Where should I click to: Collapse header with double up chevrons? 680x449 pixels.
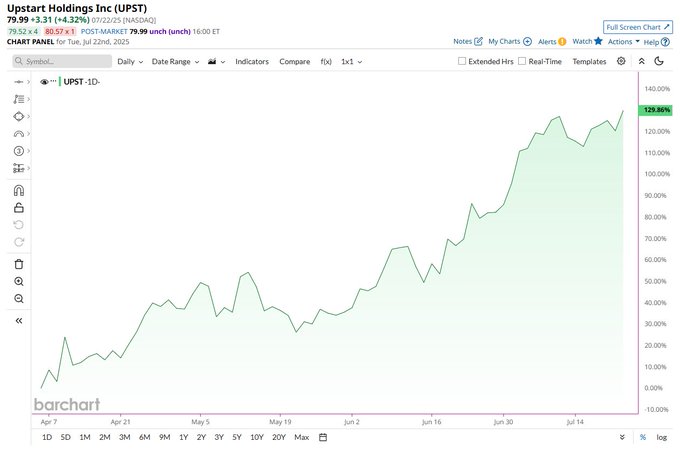point(641,61)
